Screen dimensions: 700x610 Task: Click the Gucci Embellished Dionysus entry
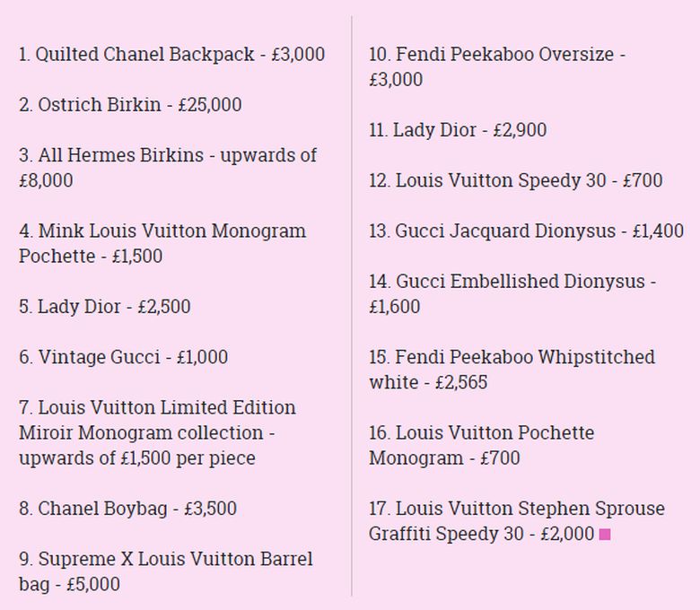tap(512, 294)
